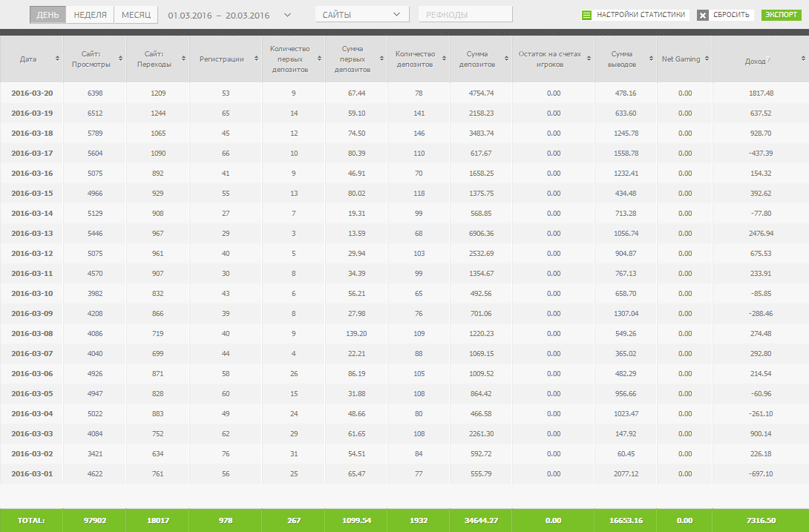This screenshot has height=532, width=809.
Task: Click the Доход header label
Action: point(756,61)
